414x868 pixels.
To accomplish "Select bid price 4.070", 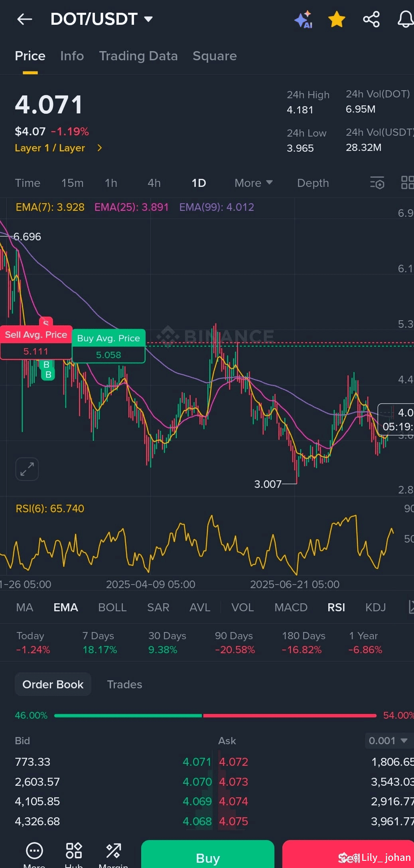I will click(197, 782).
